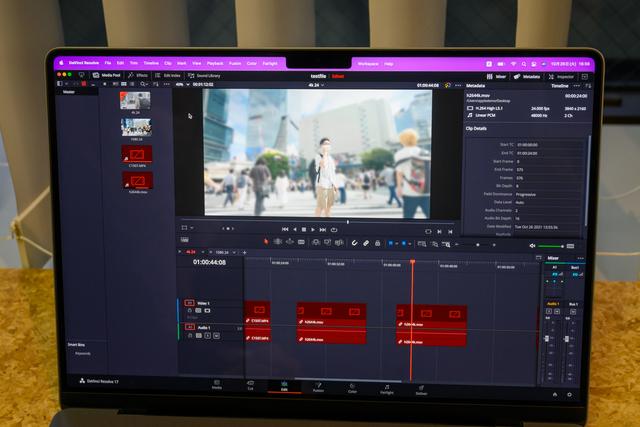Toggle Loop playback button
This screenshot has width=640, height=427.
(334, 230)
